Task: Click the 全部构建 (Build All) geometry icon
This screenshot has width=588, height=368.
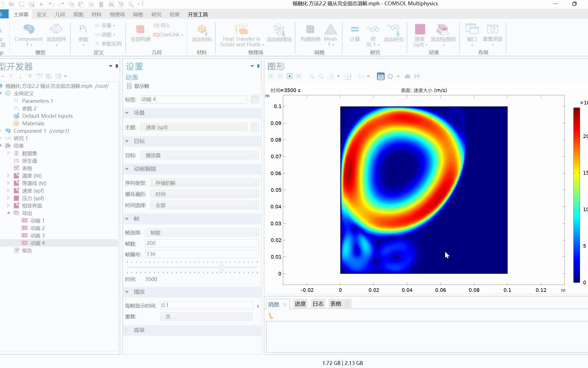Action: [140, 33]
